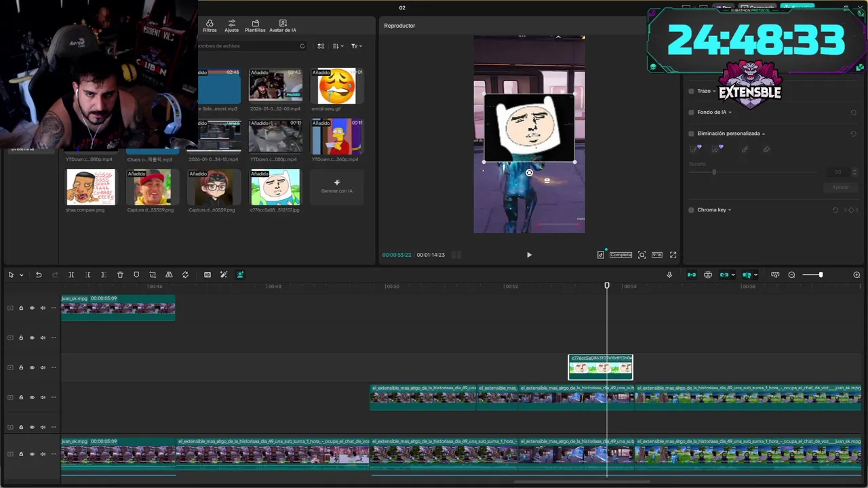Zoom out the timeline with minus magnifier
The image size is (868, 488).
coord(791,274)
